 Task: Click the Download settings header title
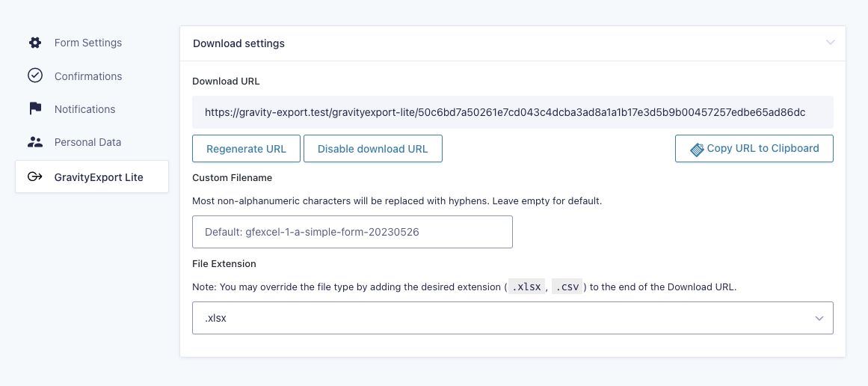(238, 43)
